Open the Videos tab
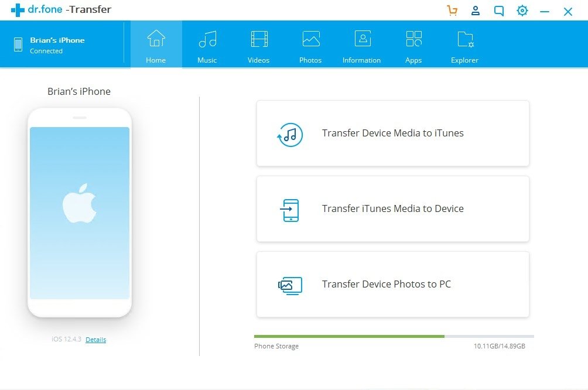The image size is (588, 390). [259, 45]
